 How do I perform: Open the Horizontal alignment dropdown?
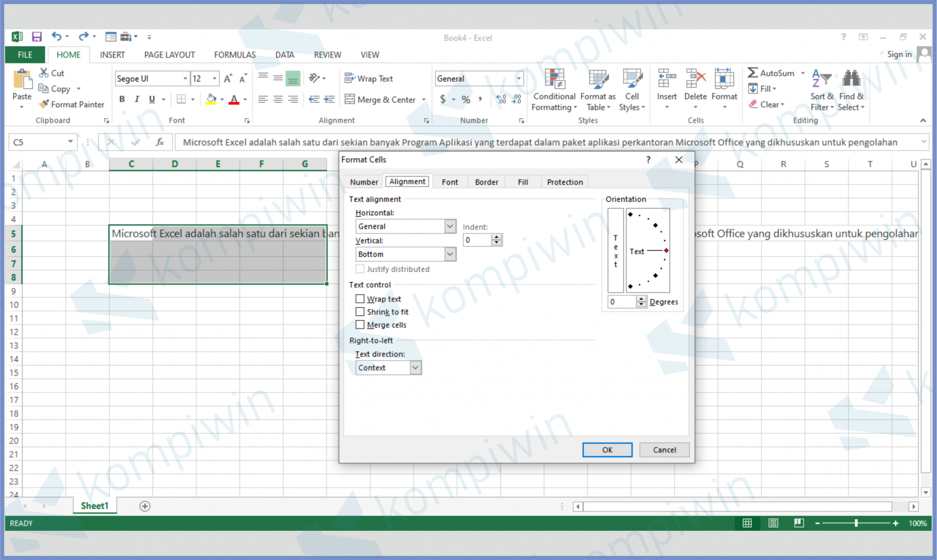[450, 226]
